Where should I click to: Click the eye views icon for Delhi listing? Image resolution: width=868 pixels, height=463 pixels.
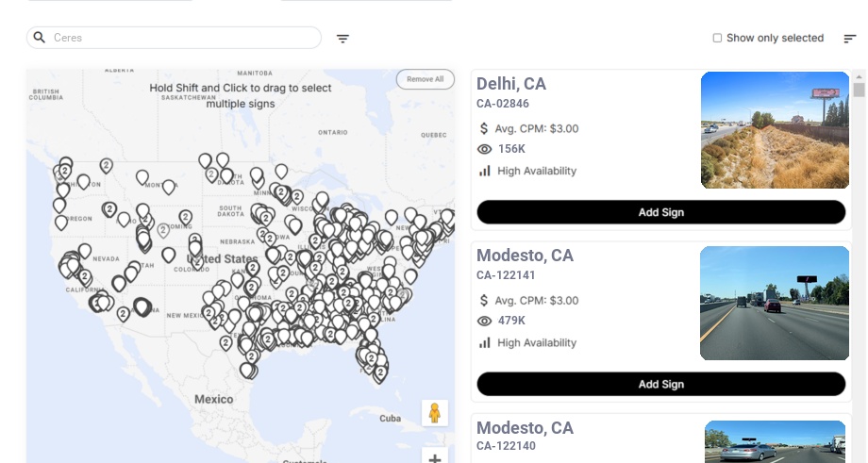click(x=485, y=149)
